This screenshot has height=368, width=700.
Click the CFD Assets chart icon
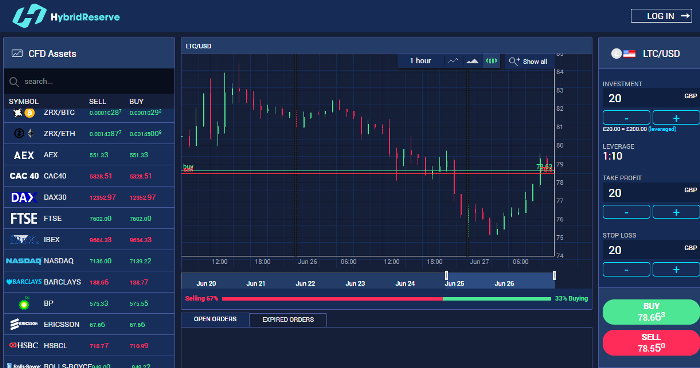pyautogui.click(x=17, y=54)
